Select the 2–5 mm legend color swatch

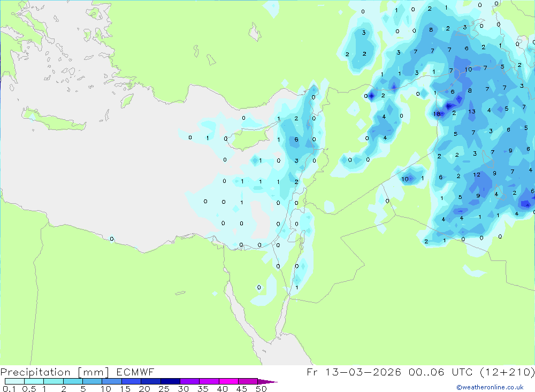(x=73, y=381)
